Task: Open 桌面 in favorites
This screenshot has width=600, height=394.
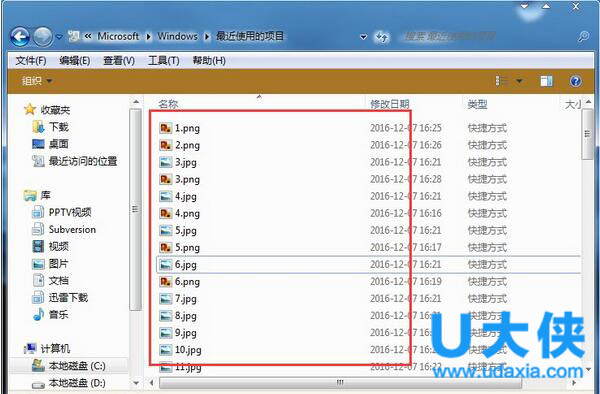Action: 51,144
